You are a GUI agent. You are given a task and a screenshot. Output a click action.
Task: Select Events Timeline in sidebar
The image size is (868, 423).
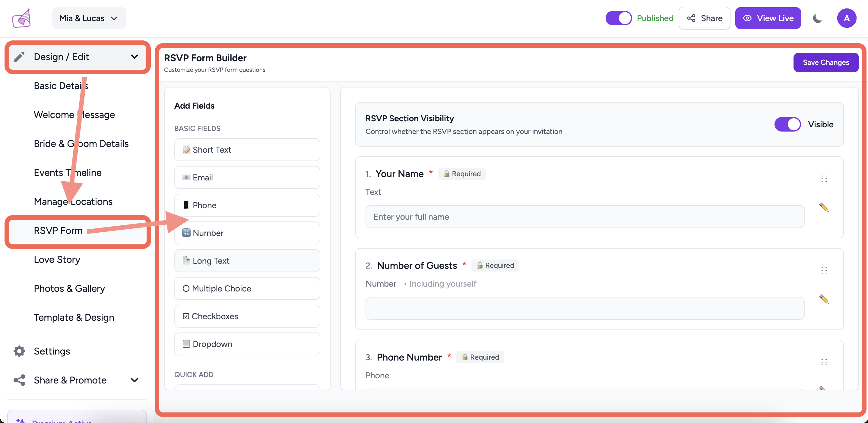pos(68,173)
